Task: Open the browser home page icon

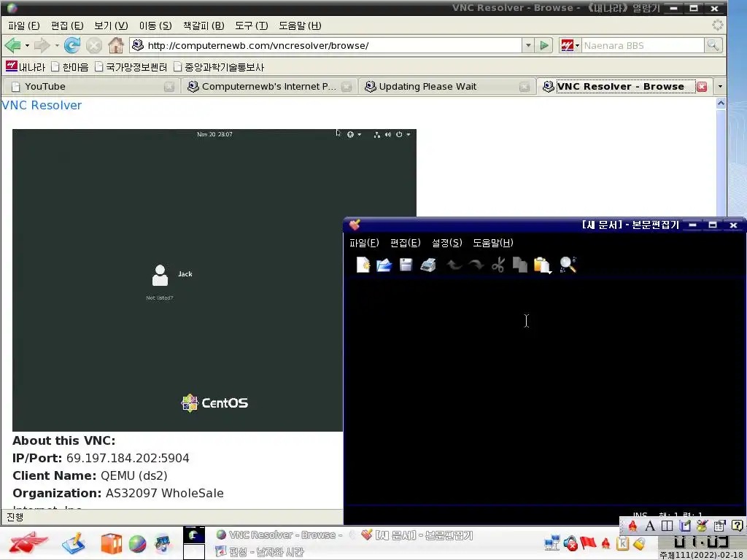Action: tap(116, 46)
